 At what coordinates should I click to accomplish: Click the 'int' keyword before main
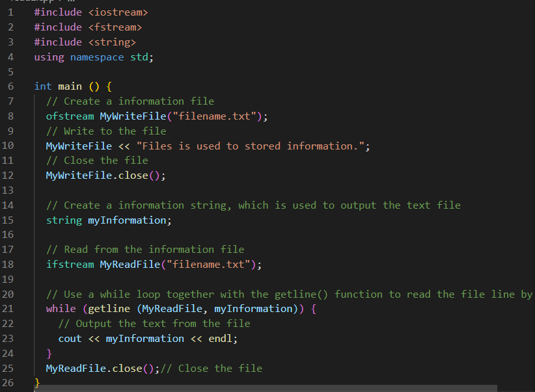(43, 86)
